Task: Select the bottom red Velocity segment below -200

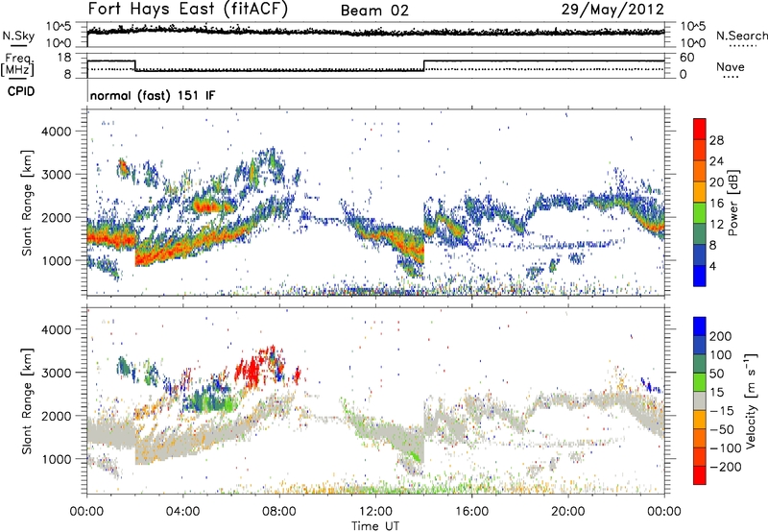Action: pyautogui.click(x=700, y=475)
